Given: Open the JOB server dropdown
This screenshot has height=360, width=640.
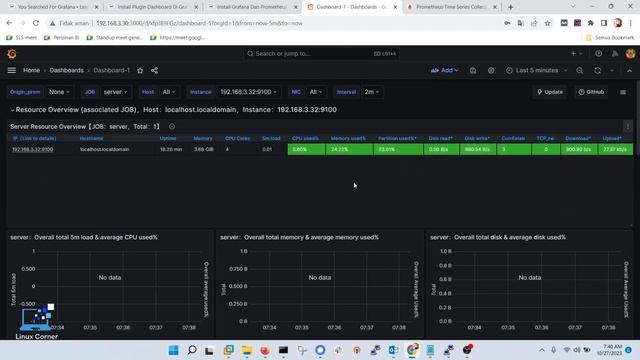Looking at the screenshot, I should [x=115, y=92].
